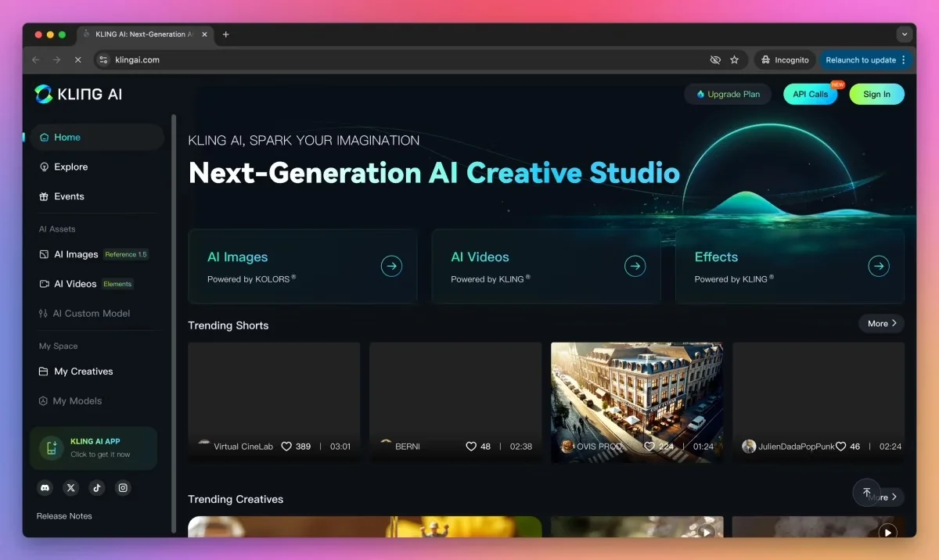Click the KLING AI APP download banner
Image resolution: width=939 pixels, height=560 pixels.
pyautogui.click(x=93, y=447)
